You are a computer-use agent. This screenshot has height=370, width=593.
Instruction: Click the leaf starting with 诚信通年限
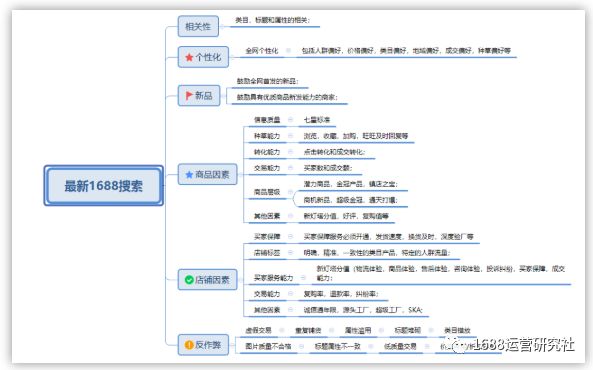[x=363, y=310]
